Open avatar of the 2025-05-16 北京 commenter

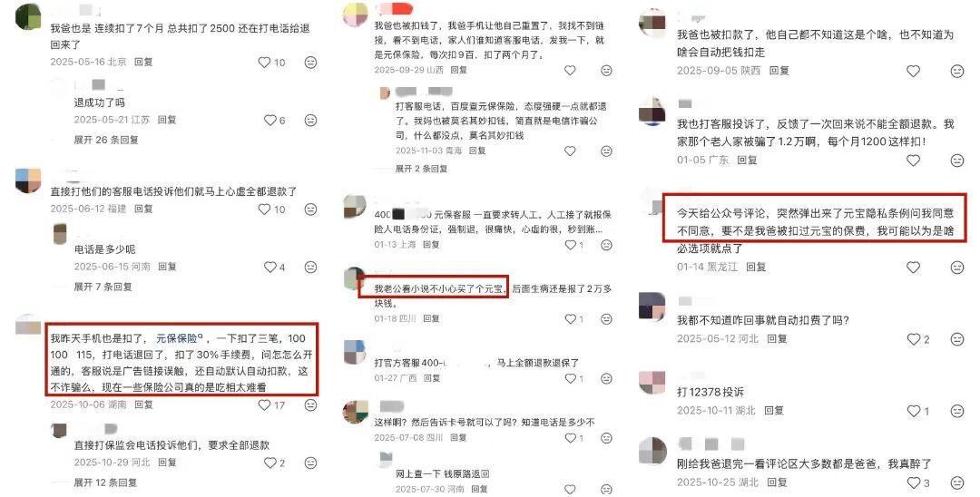coord(28,16)
